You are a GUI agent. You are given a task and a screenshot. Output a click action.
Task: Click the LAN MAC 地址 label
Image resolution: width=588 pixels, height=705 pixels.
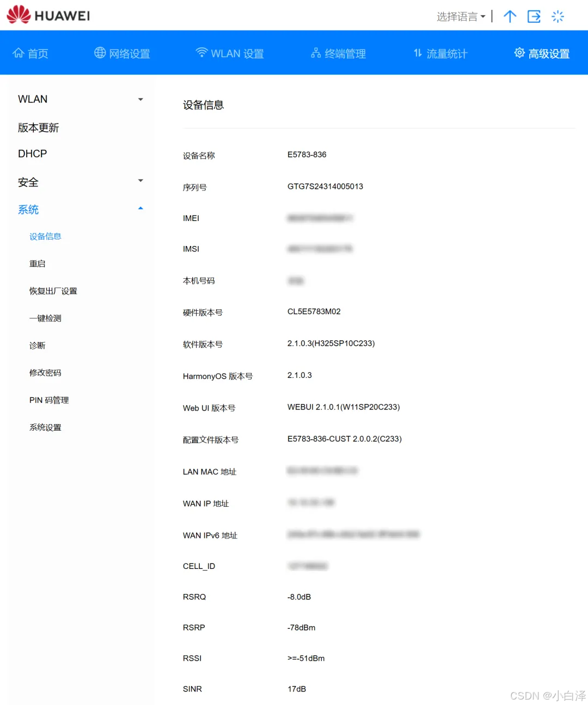click(x=210, y=471)
